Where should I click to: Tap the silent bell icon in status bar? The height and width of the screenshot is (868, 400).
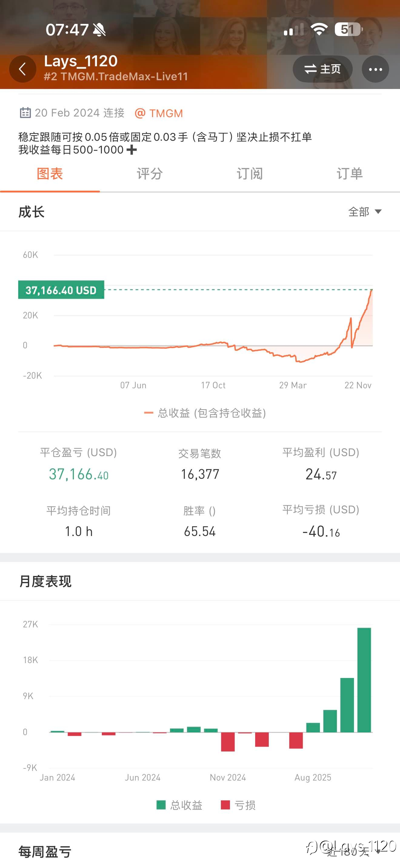tap(99, 30)
